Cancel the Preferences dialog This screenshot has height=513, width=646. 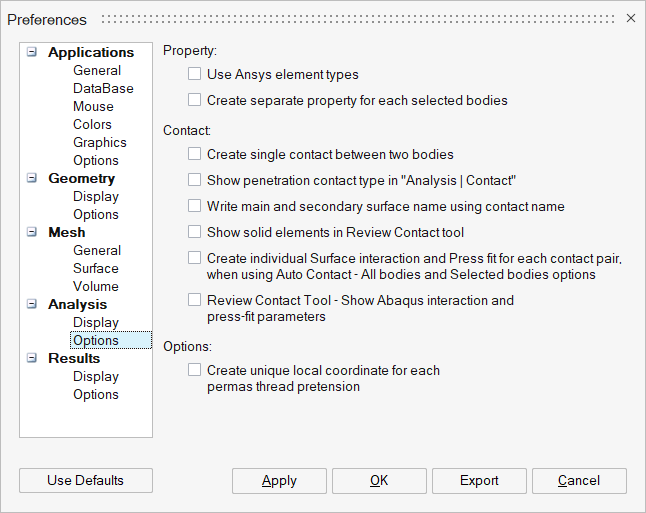coord(579,481)
